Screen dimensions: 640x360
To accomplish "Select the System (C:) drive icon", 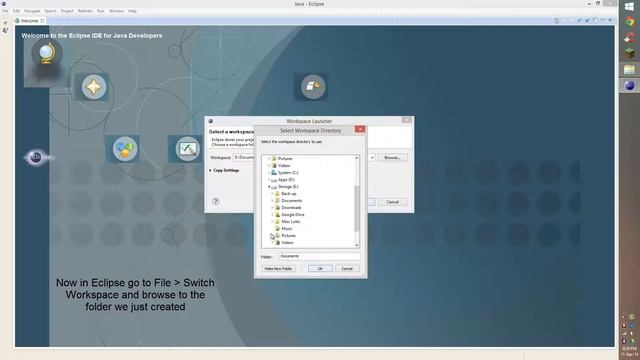I will tap(274, 173).
